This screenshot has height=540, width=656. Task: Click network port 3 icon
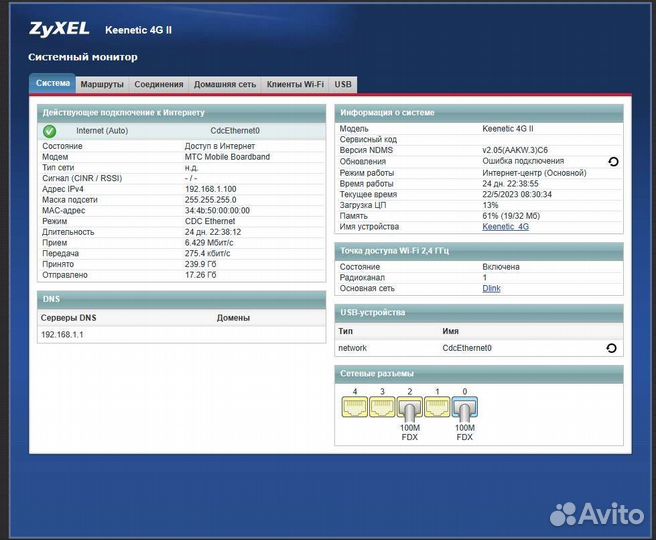pyautogui.click(x=382, y=407)
